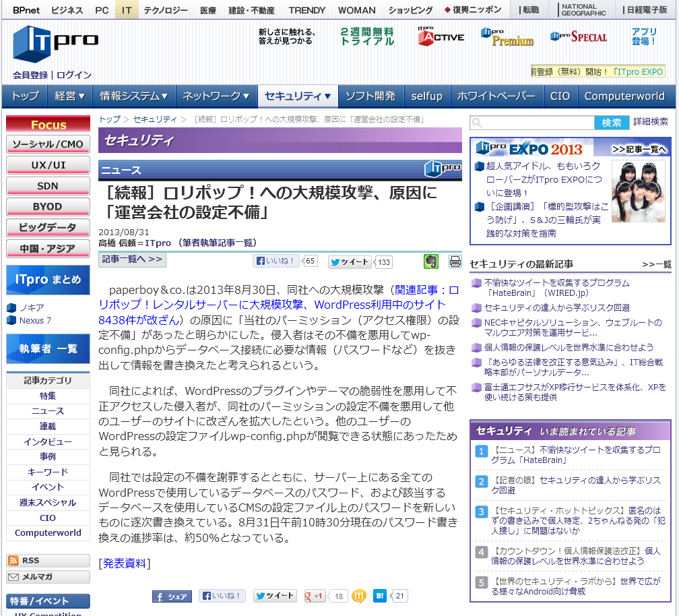Open the RSS feed icon in sidebar
Screen dimensions: 679x616
(14, 560)
